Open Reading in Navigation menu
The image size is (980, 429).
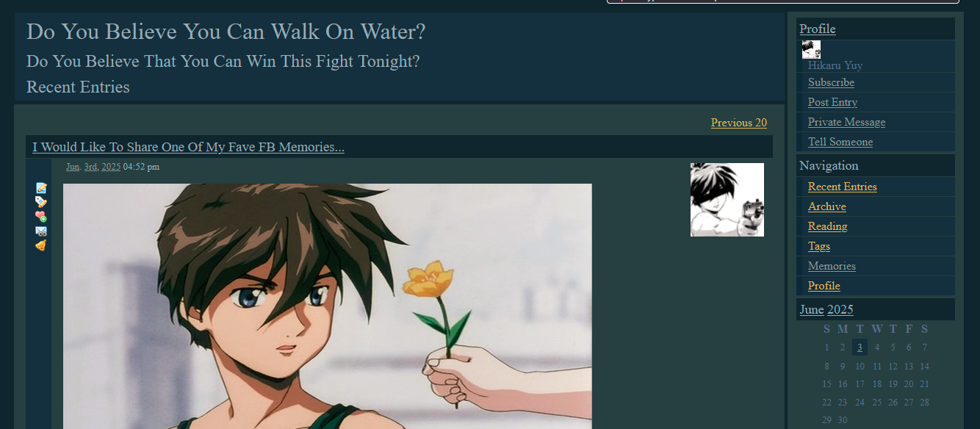tap(827, 226)
